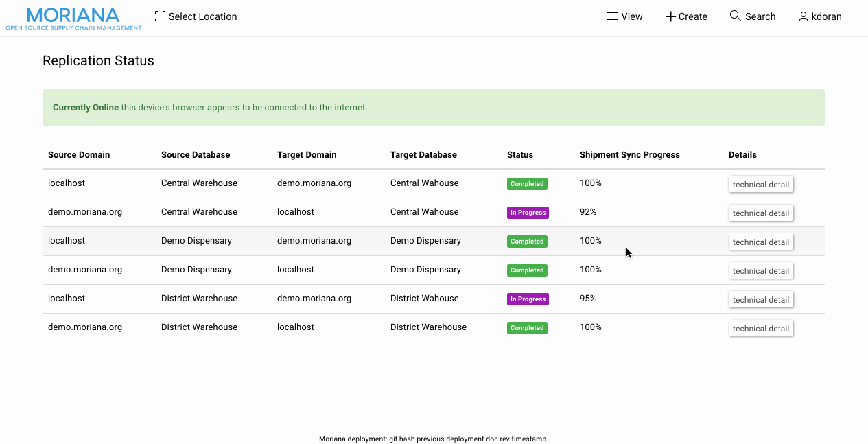868x444 pixels.
Task: Open technical detail for 95% progress row
Action: point(760,300)
